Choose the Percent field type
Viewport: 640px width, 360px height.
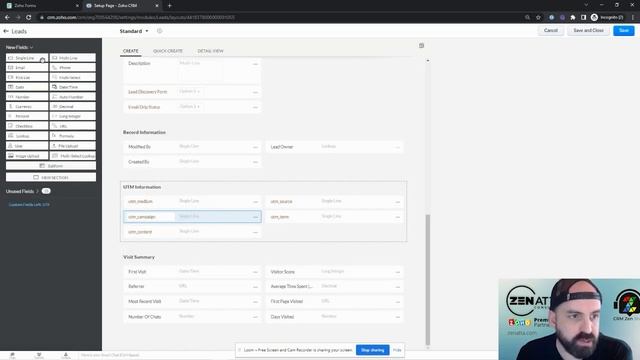pyautogui.click(x=27, y=116)
